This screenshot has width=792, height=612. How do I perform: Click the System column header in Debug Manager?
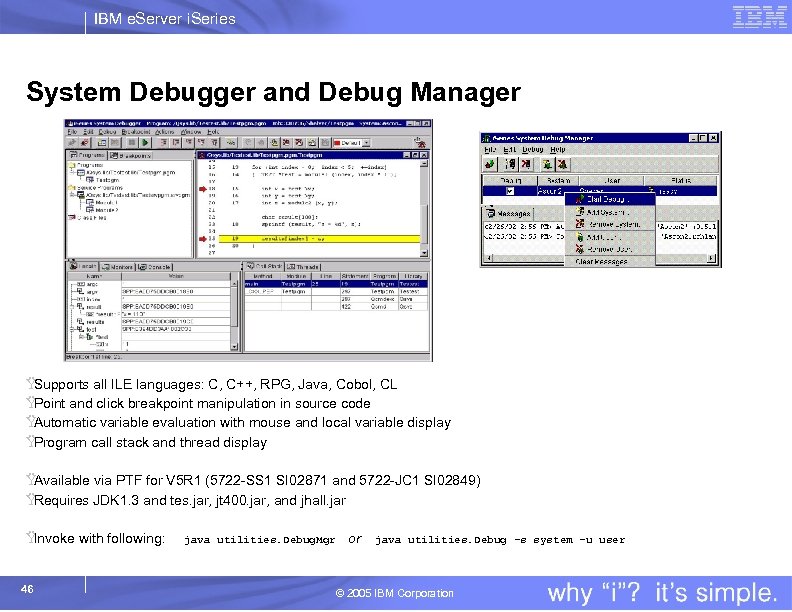click(x=558, y=180)
